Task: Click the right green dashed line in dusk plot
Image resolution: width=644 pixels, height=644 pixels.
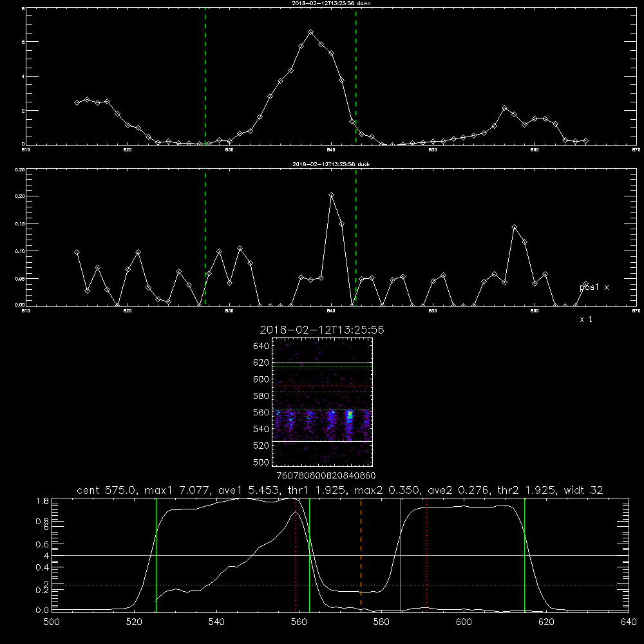Action: [355, 237]
